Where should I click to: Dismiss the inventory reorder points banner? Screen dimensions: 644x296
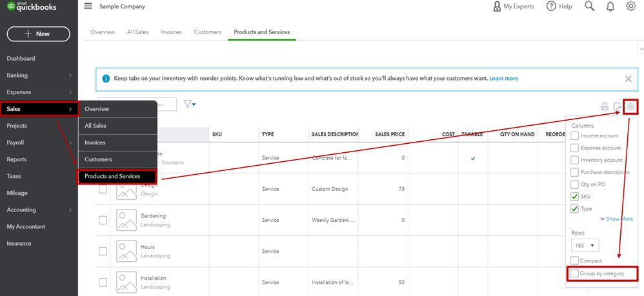tap(628, 79)
